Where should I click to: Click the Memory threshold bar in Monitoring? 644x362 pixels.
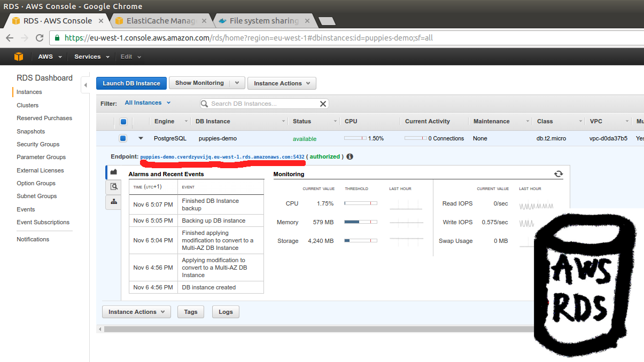coord(361,222)
